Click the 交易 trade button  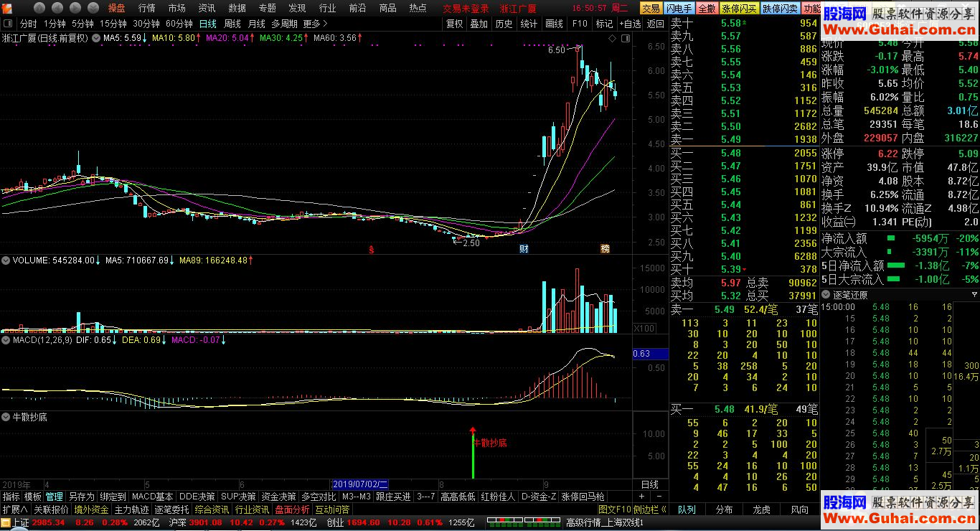(651, 9)
